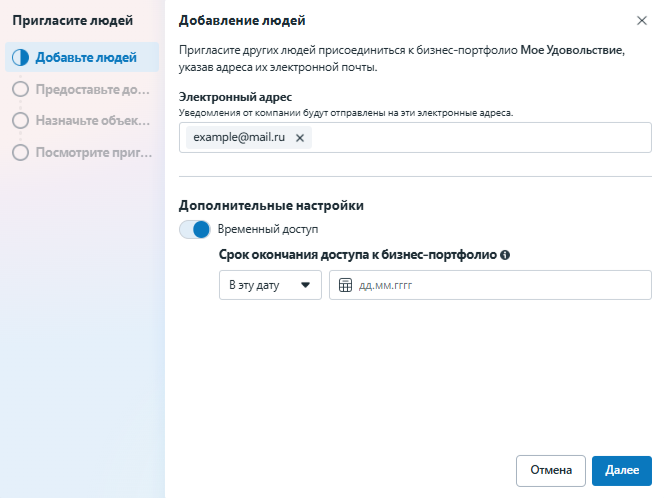Click the circle icon beside Посмотрите приг...
Image resolution: width=664 pixels, height=498 pixels.
(x=20, y=153)
